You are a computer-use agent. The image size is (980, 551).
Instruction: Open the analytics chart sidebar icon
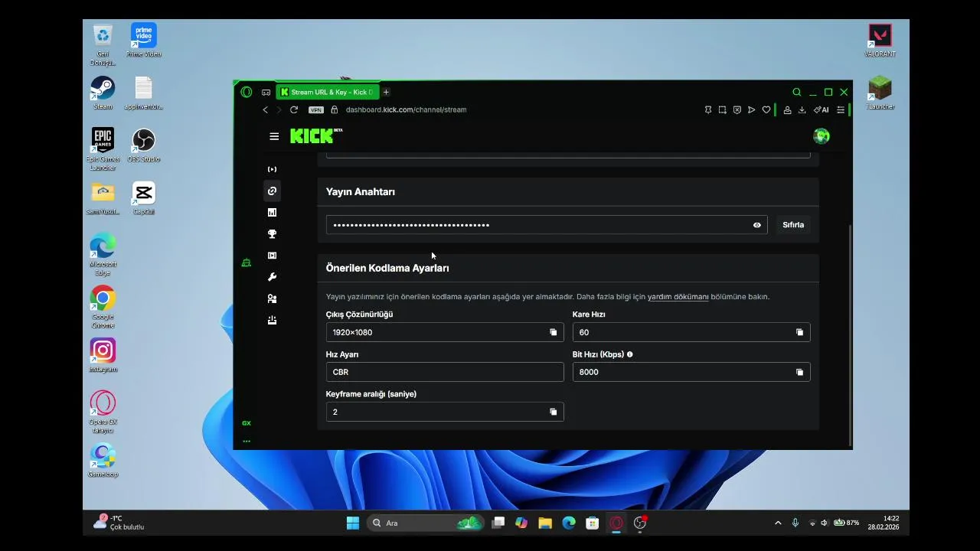tap(272, 213)
